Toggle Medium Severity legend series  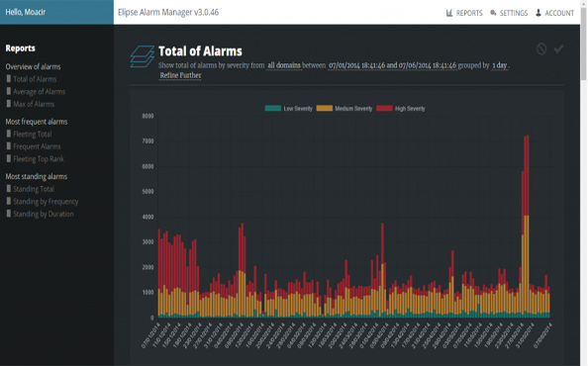[x=344, y=109]
